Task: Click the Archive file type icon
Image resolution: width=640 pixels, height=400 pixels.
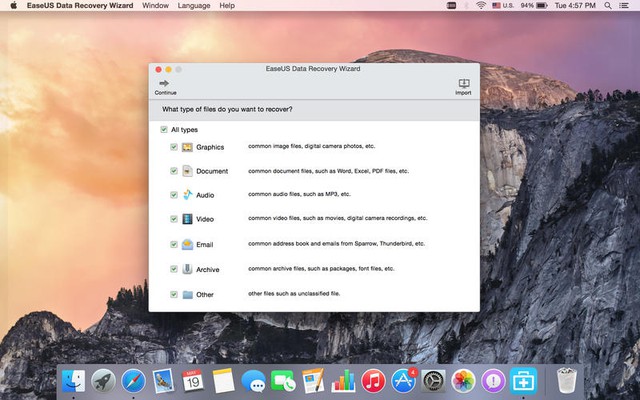Action: (187, 269)
